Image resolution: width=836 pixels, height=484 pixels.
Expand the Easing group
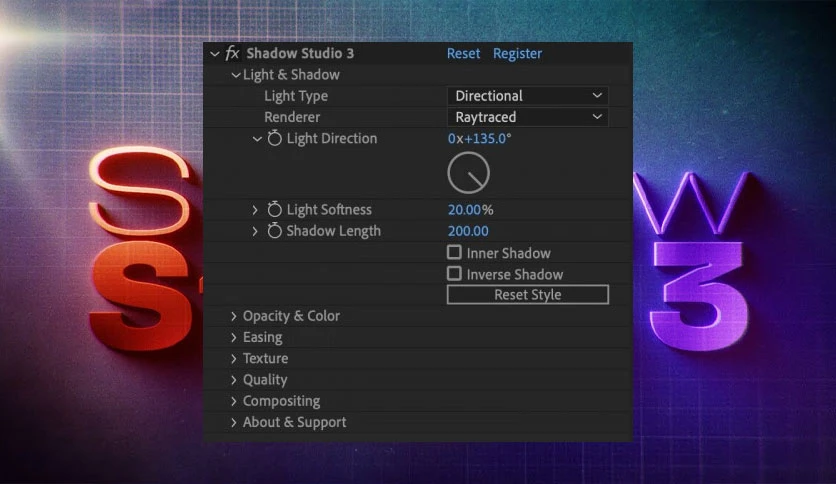(234, 337)
